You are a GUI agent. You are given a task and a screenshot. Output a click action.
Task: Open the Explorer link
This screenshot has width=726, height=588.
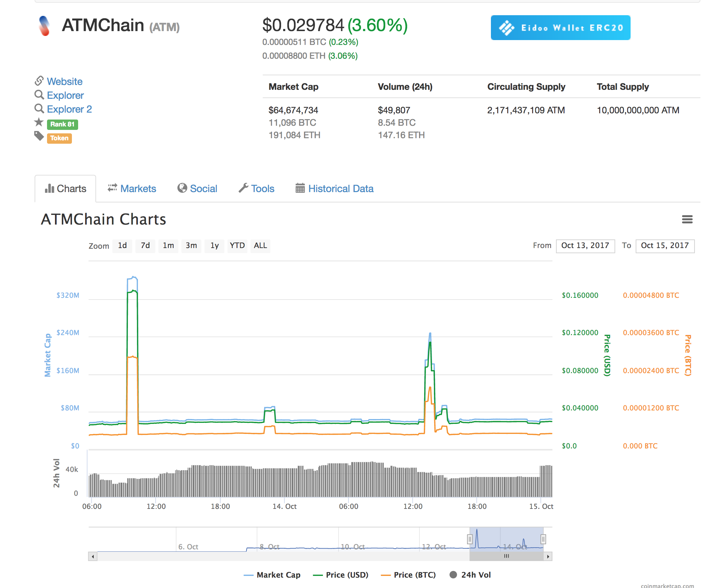point(65,95)
